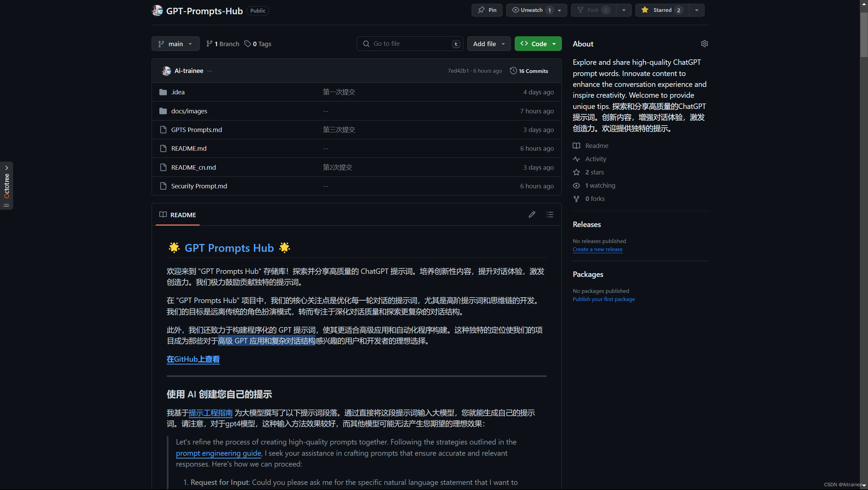View the 2 stars link
The height and width of the screenshot is (490, 868).
pyautogui.click(x=595, y=172)
